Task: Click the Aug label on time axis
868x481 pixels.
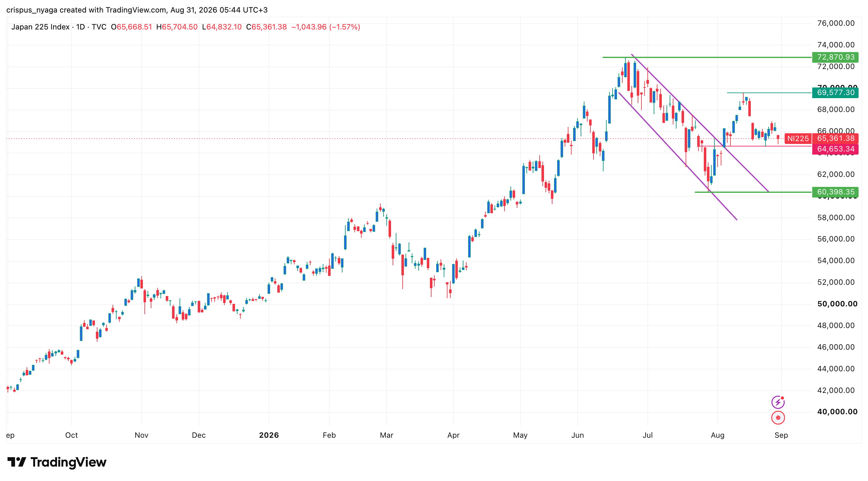Action: click(x=717, y=435)
